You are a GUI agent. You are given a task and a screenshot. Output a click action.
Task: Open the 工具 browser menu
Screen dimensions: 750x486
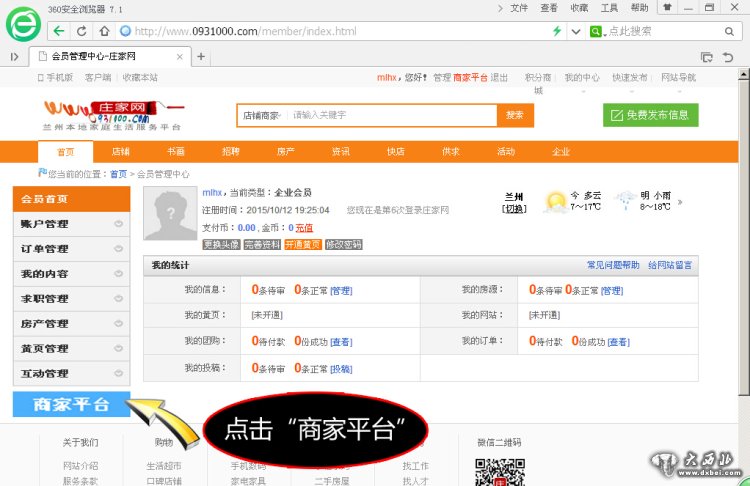click(608, 8)
